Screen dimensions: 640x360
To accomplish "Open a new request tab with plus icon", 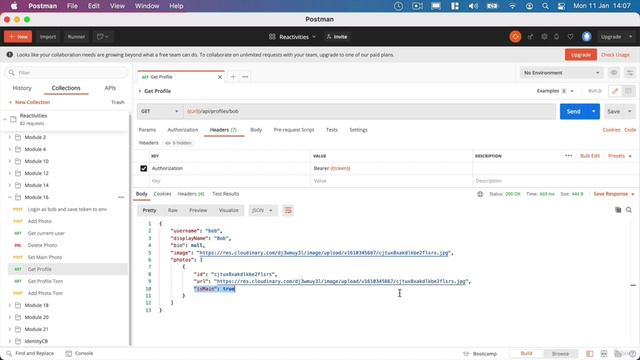I will (x=233, y=77).
